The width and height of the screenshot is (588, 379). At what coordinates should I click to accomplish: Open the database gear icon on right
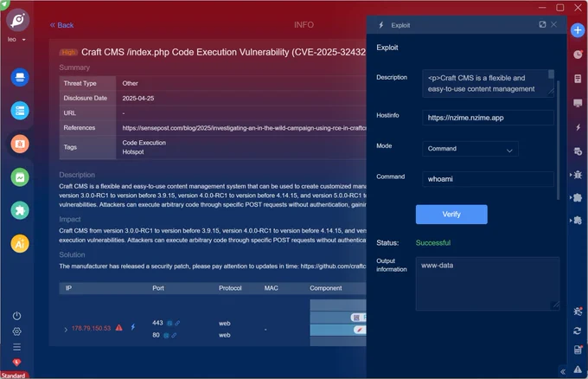pyautogui.click(x=578, y=151)
